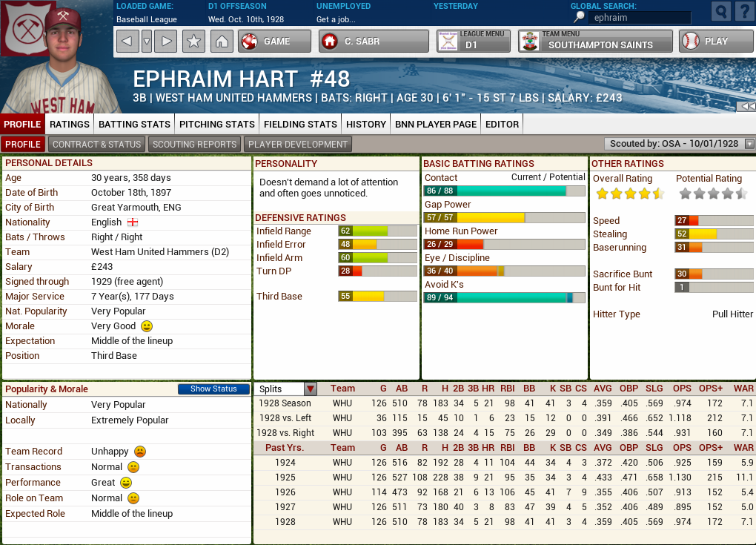This screenshot has width=756, height=545.
Task: Select the main PROFILE tab
Action: tap(22, 124)
